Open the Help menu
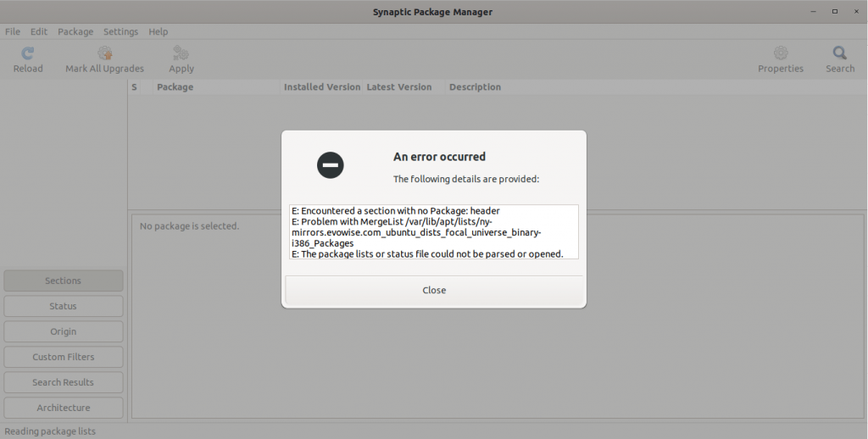Viewport: 868px width, 439px height. coord(159,31)
